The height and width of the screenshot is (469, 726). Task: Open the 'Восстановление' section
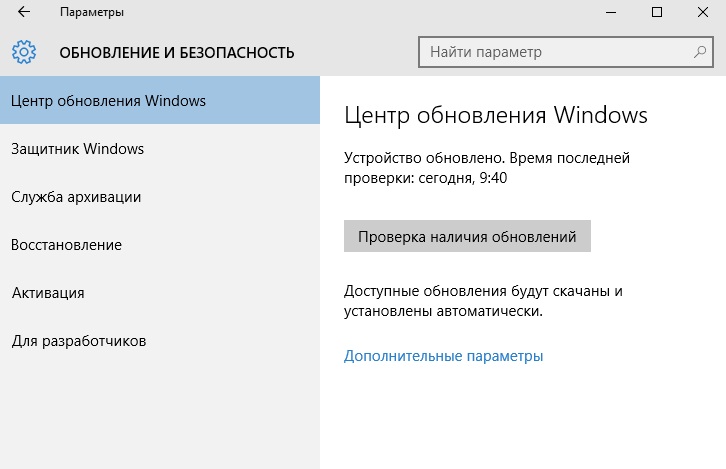pos(67,245)
